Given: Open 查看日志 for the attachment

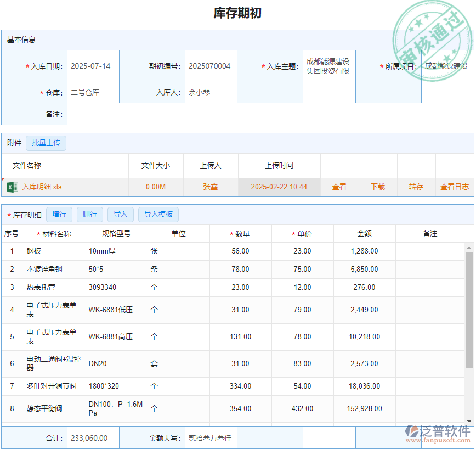Looking at the screenshot, I should point(455,187).
